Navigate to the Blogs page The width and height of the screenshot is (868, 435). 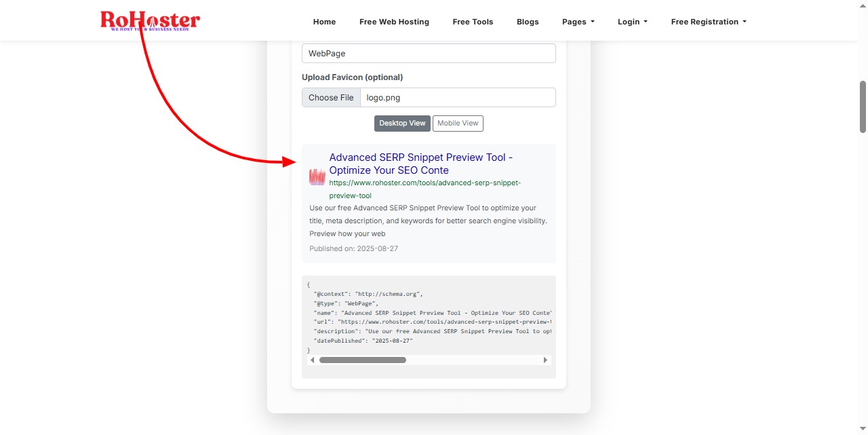(x=528, y=22)
